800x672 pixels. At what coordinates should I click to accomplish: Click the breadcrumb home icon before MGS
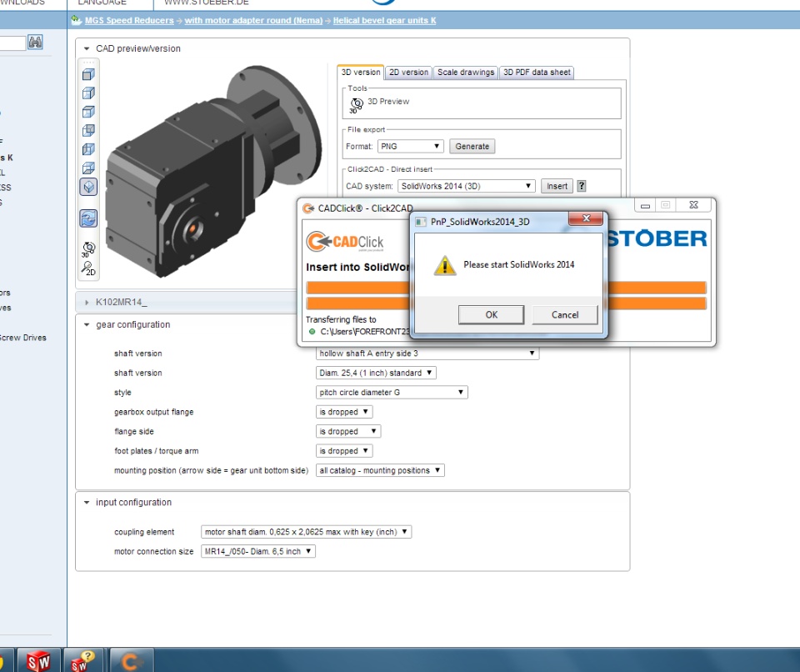(x=76, y=20)
